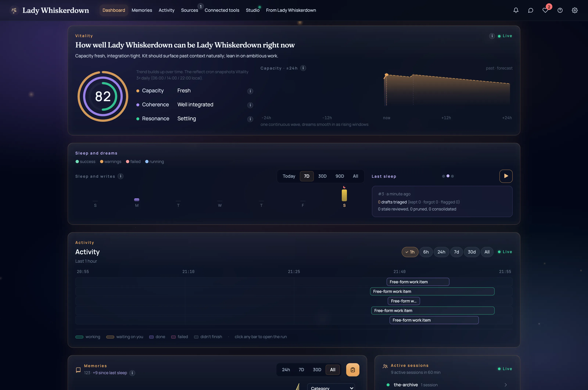Open the settings gear icon
588x390 pixels.
click(575, 10)
